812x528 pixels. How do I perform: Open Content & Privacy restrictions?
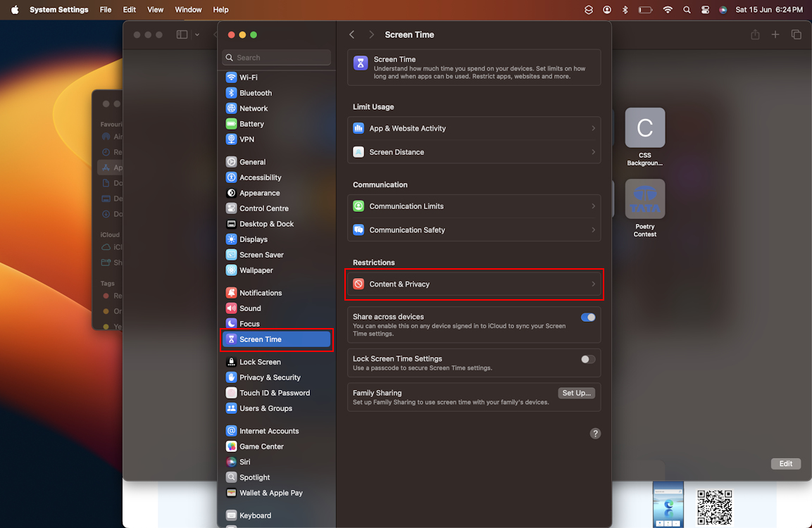(474, 284)
